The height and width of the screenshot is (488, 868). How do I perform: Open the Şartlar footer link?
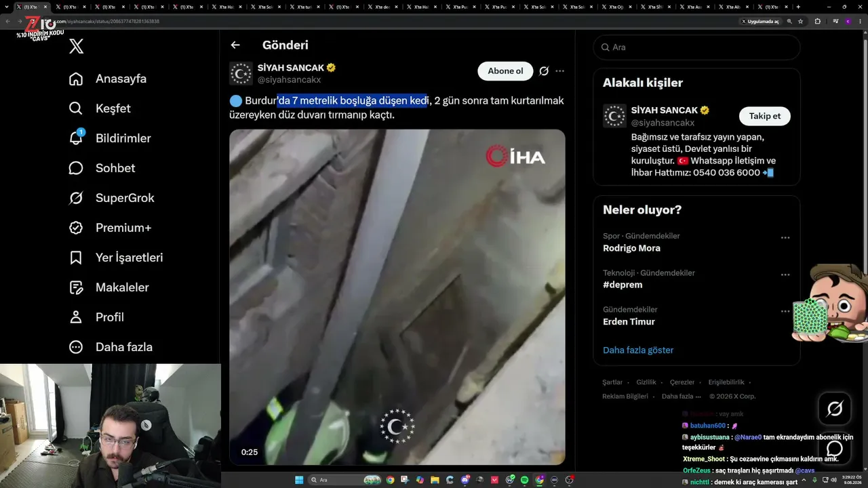[x=612, y=382]
